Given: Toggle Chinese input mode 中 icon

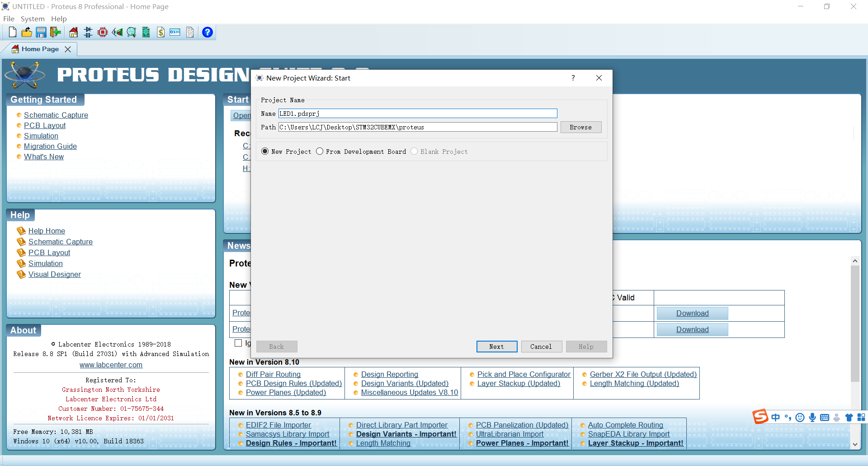Looking at the screenshot, I should [x=776, y=417].
